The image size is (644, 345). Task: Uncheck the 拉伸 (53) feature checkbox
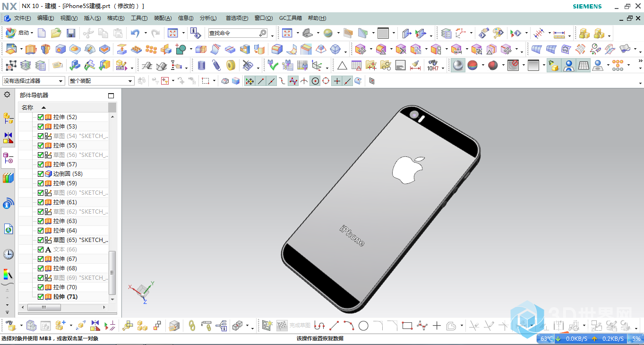(x=41, y=127)
